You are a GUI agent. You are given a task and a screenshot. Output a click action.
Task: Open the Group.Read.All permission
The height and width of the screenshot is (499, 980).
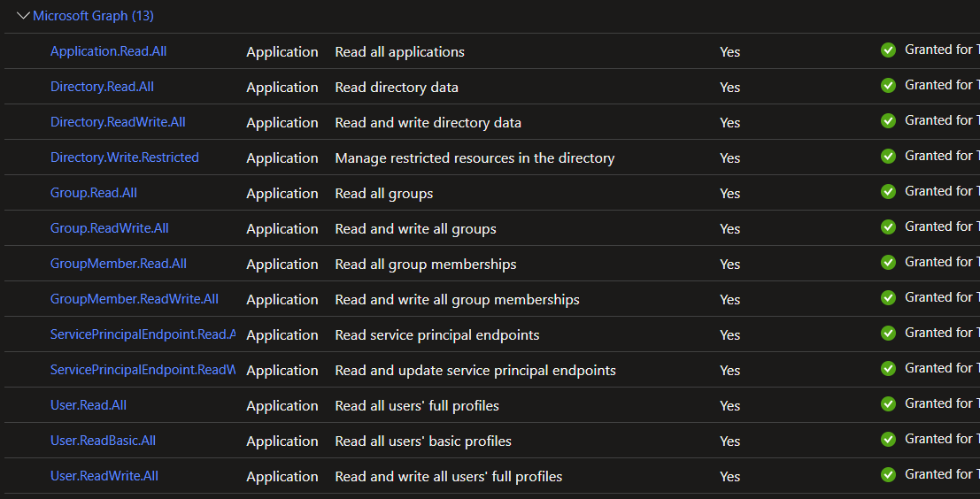(94, 193)
